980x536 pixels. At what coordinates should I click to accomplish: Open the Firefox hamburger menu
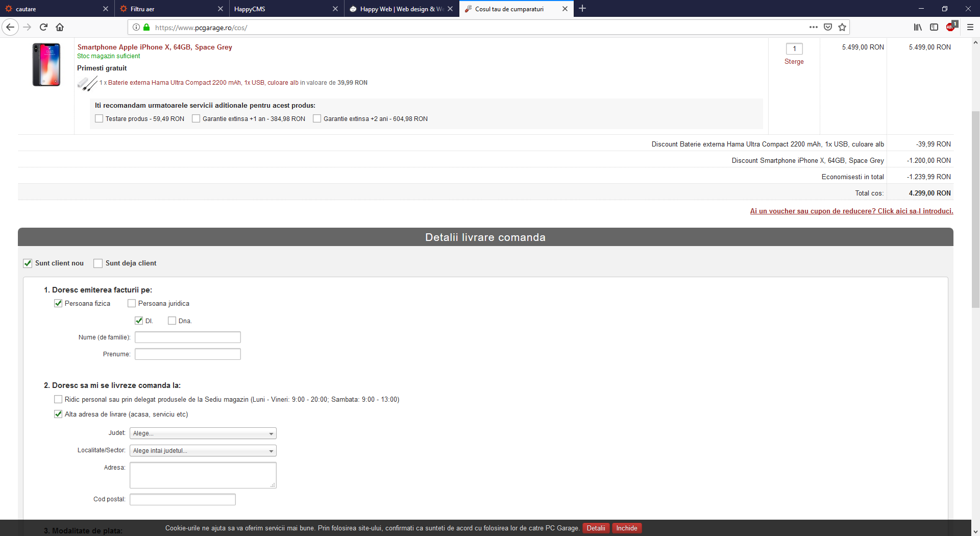[x=970, y=27]
